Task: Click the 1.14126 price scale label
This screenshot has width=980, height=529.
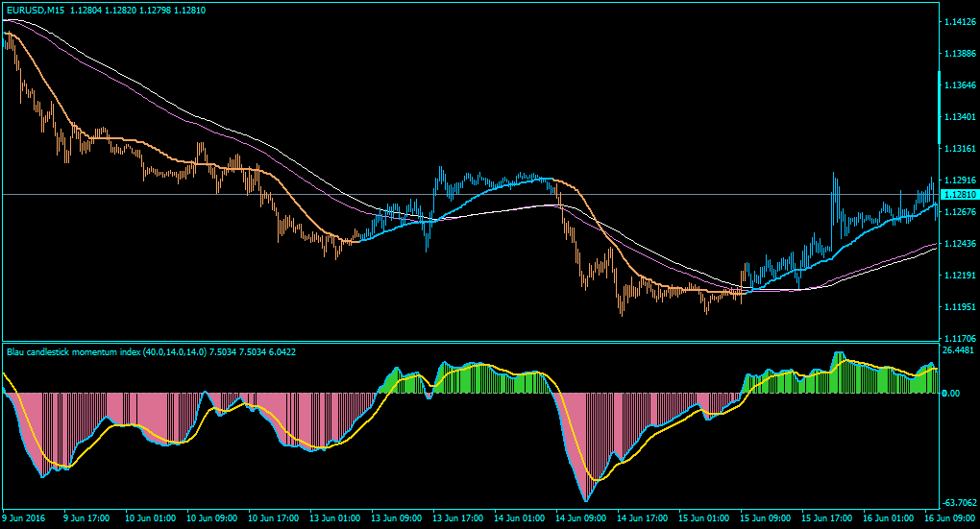Action: pyautogui.click(x=960, y=22)
